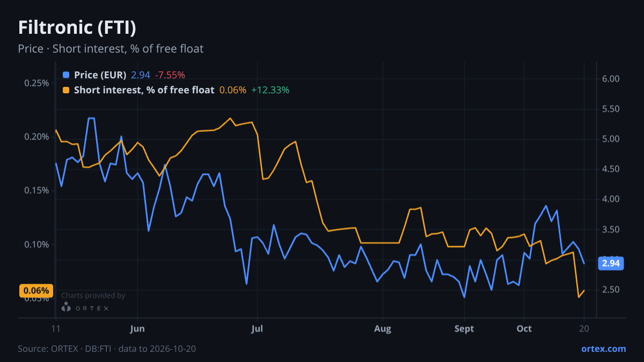The image size is (644, 362).
Task: Click the blue Price legend swatch
Action: pyautogui.click(x=66, y=75)
